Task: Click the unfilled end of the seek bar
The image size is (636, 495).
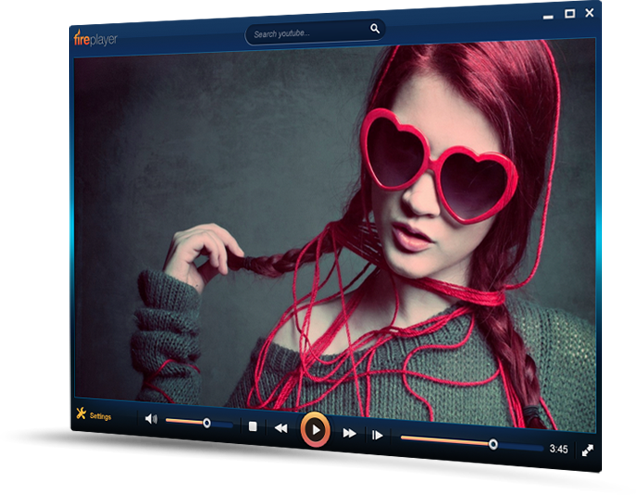Action: point(520,446)
